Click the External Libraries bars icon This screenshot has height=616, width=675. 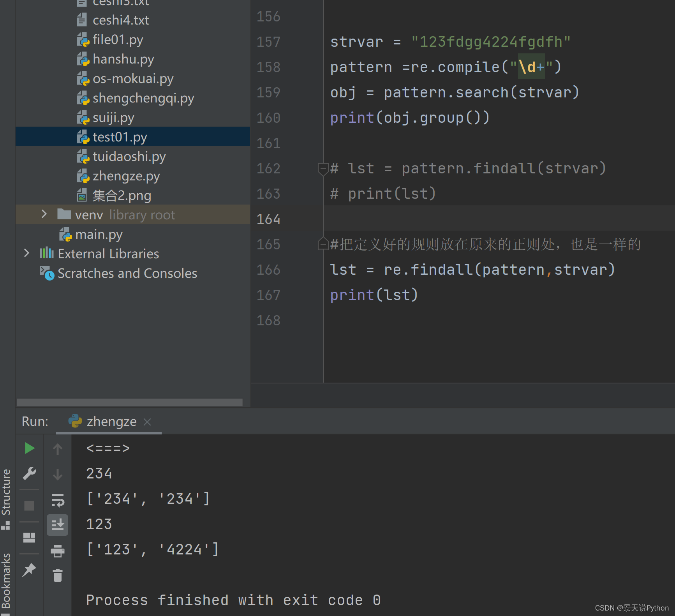click(47, 253)
